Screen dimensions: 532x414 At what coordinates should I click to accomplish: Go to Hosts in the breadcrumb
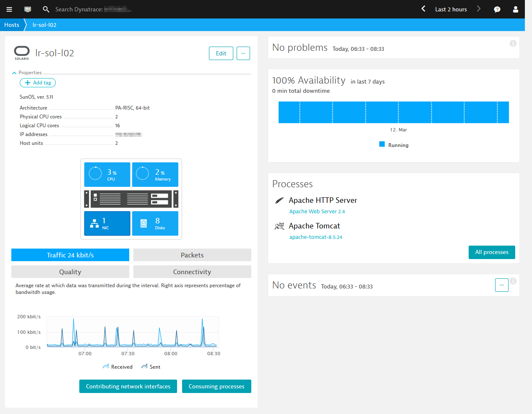12,25
